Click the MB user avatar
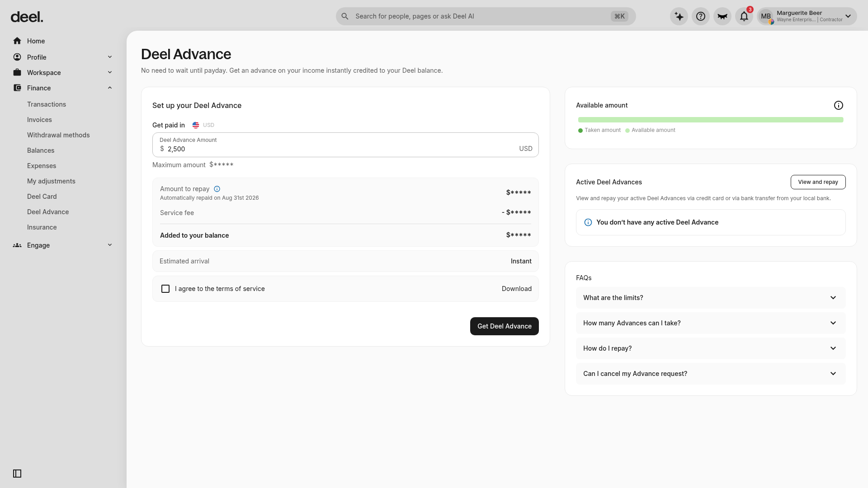The image size is (868, 488). 766,16
